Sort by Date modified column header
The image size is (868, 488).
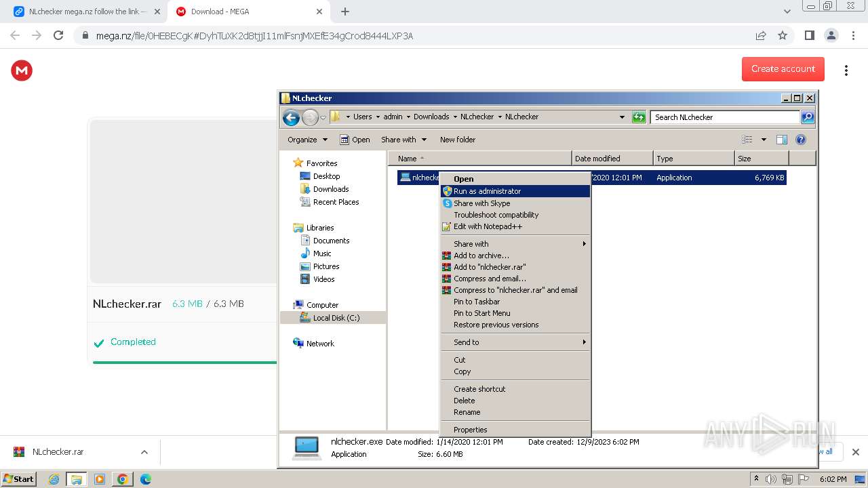click(612, 159)
